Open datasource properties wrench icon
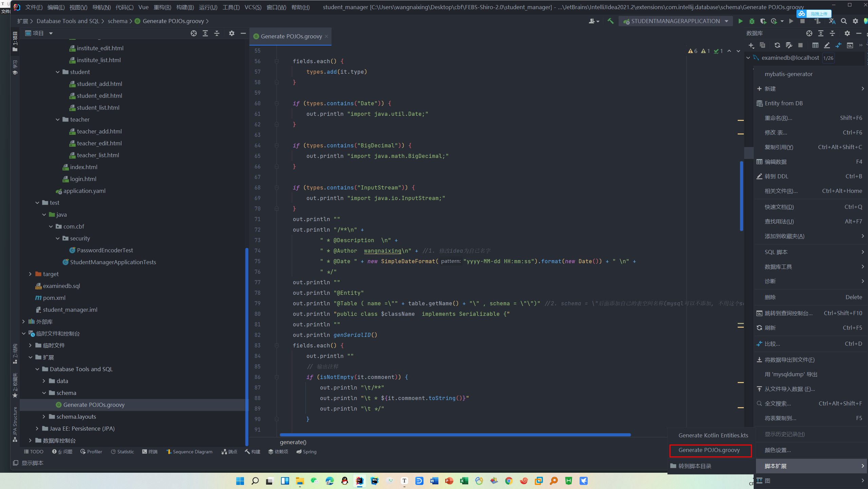Image resolution: width=868 pixels, height=489 pixels. (789, 45)
